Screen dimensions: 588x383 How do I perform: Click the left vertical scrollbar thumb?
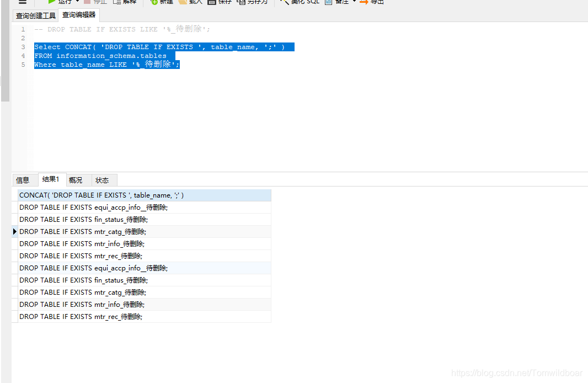(x=5, y=51)
